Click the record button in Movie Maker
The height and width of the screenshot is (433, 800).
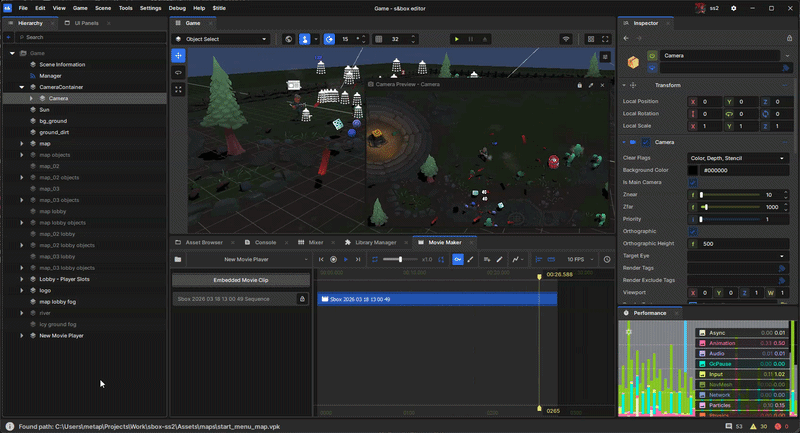pyautogui.click(x=333, y=259)
